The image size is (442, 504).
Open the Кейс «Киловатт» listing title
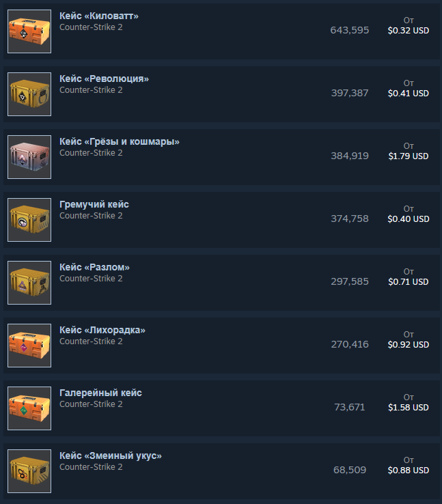[99, 16]
